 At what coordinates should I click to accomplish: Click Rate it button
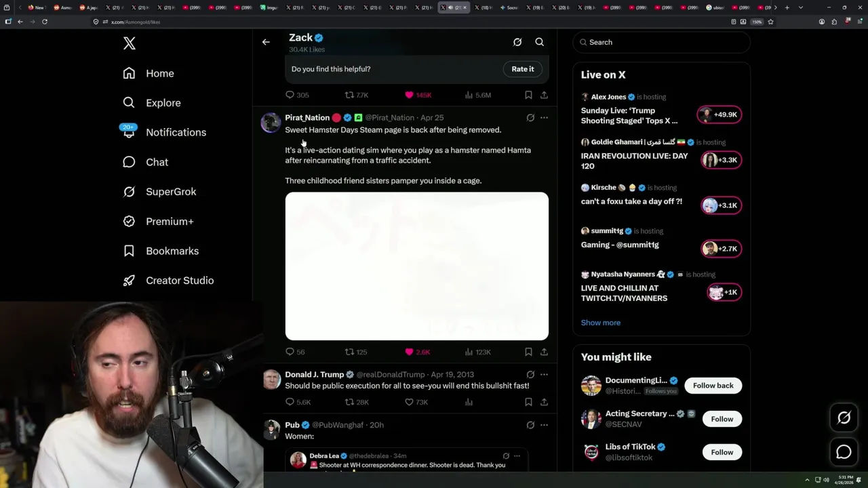coord(523,69)
